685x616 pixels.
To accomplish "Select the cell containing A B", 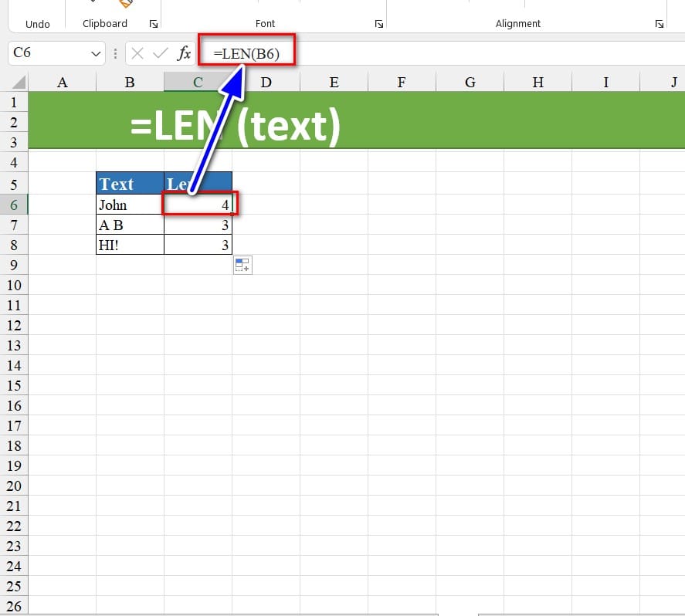I will click(x=130, y=225).
